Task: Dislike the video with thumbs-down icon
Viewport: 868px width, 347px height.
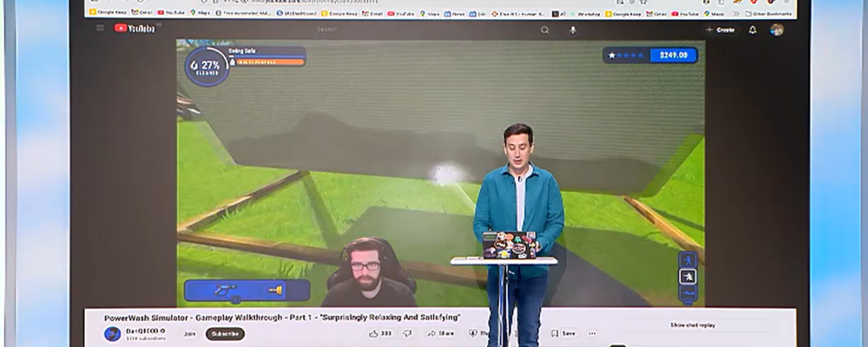Action: point(407,333)
